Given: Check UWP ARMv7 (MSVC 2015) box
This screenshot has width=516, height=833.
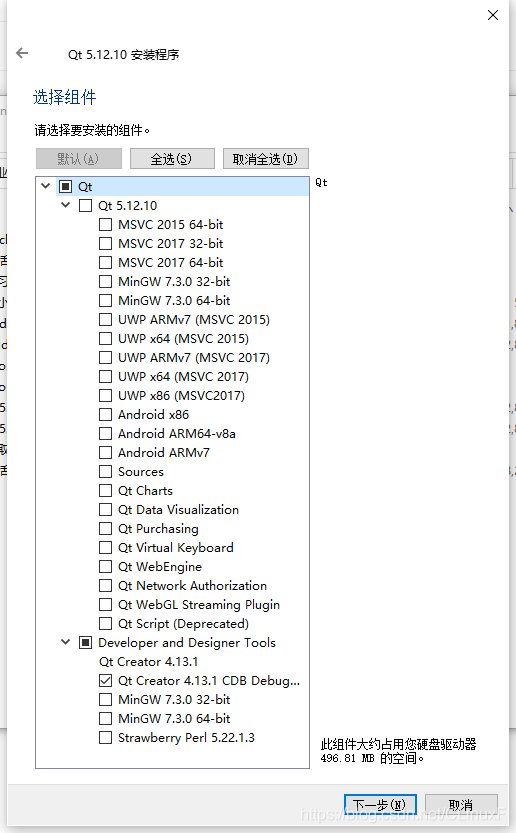Looking at the screenshot, I should 106,320.
